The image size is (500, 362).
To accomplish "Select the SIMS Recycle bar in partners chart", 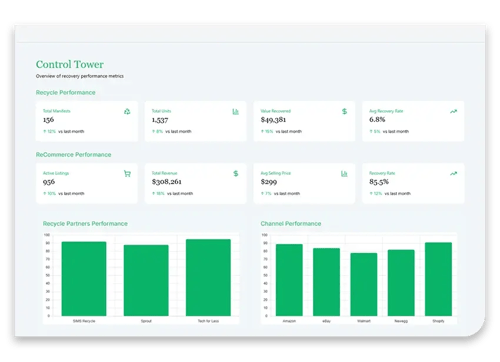I will click(84, 279).
